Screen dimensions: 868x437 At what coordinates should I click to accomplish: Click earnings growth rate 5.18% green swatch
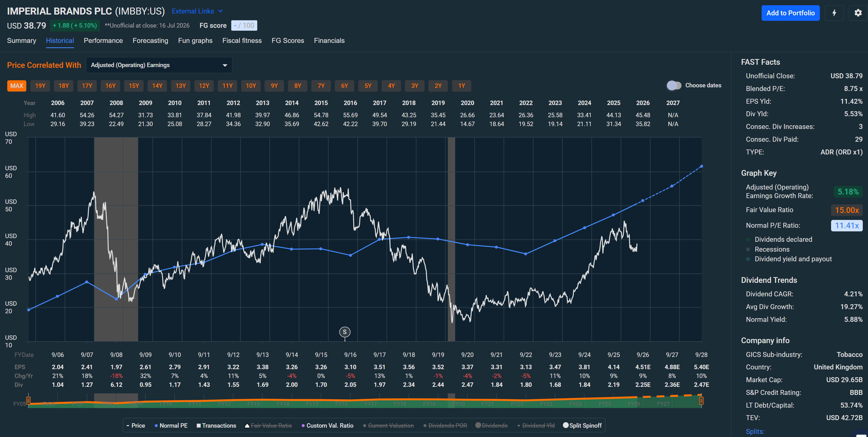848,192
